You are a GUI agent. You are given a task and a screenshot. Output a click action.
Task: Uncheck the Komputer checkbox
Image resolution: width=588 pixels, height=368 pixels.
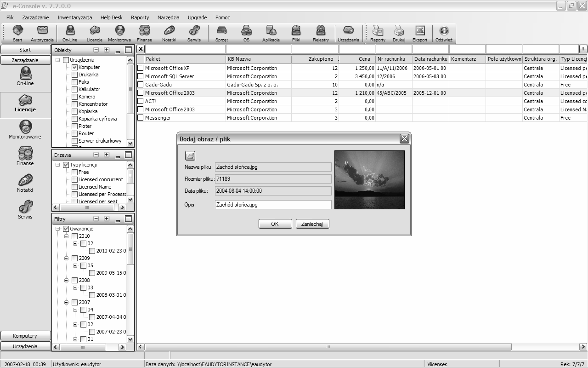pos(74,67)
